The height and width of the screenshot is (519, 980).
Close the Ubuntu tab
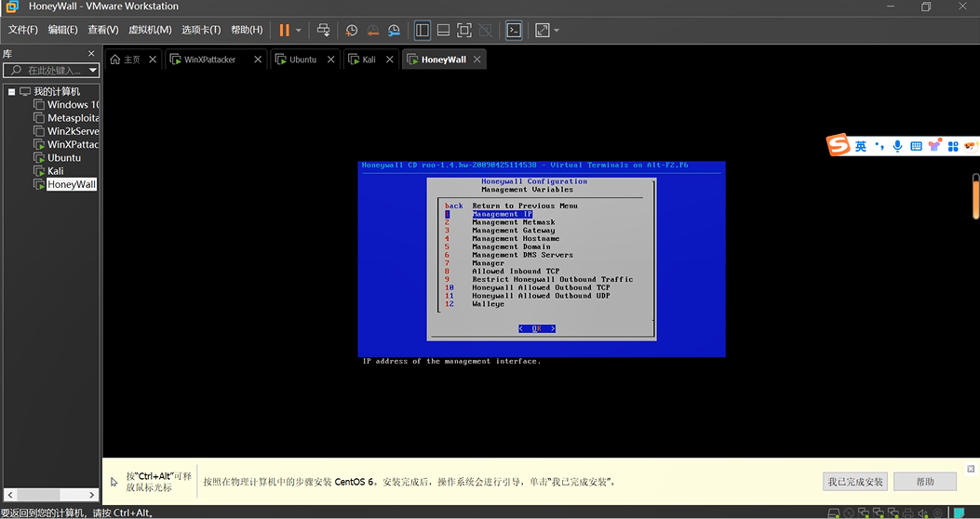coord(331,60)
